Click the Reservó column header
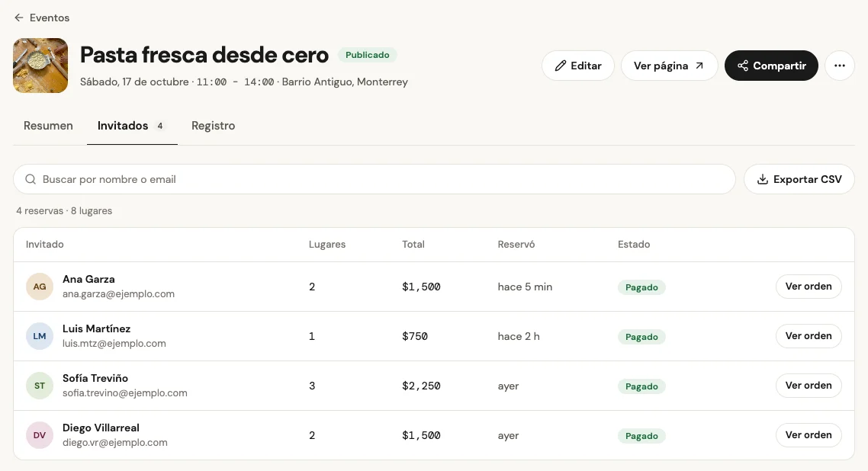 point(516,245)
